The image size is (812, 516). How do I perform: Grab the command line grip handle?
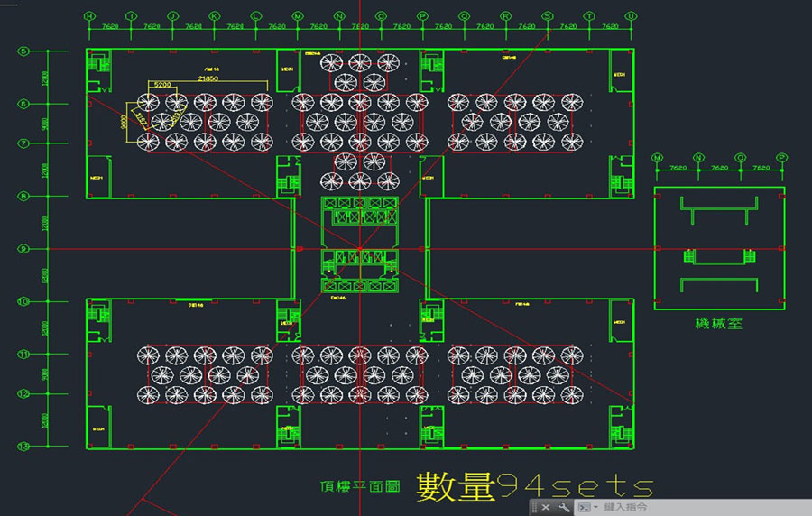coord(534,508)
